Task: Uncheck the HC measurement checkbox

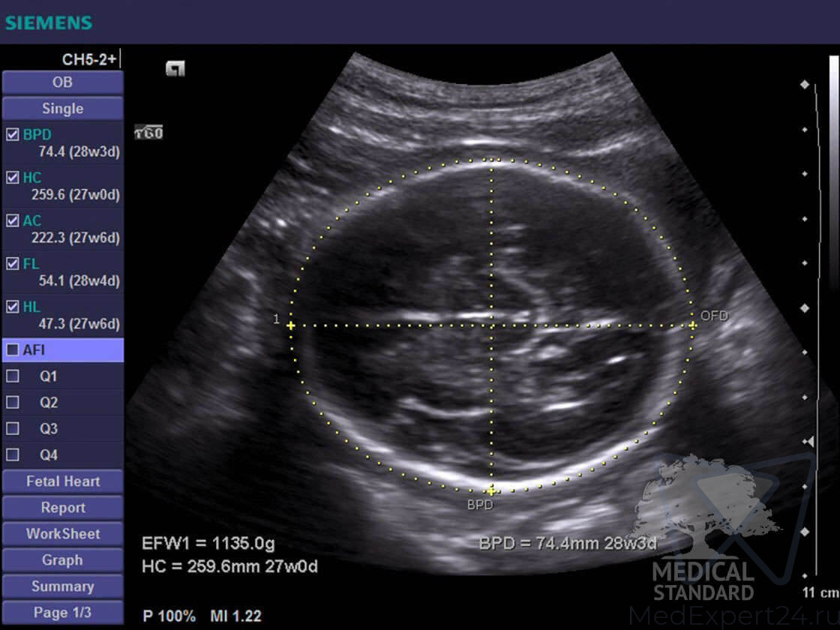Action: (12, 178)
